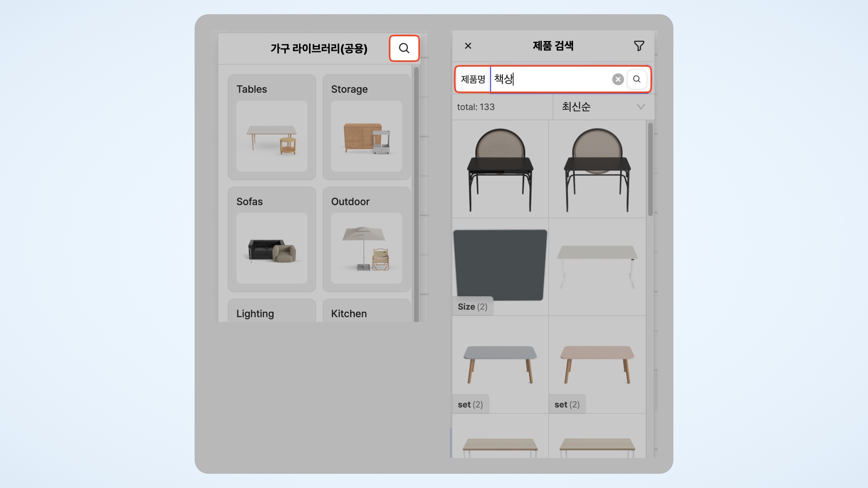The image size is (868, 488).
Task: Submit search with magnifier button
Action: (x=637, y=79)
